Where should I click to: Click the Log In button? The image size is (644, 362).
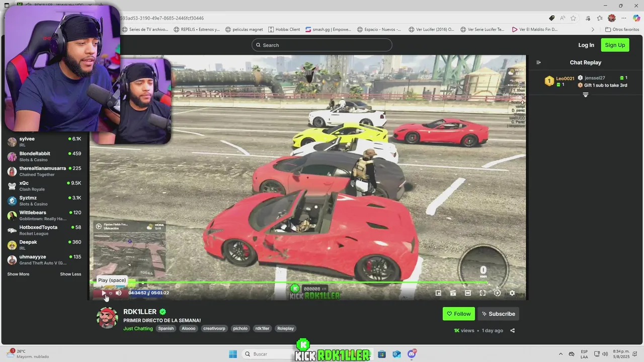pyautogui.click(x=586, y=45)
